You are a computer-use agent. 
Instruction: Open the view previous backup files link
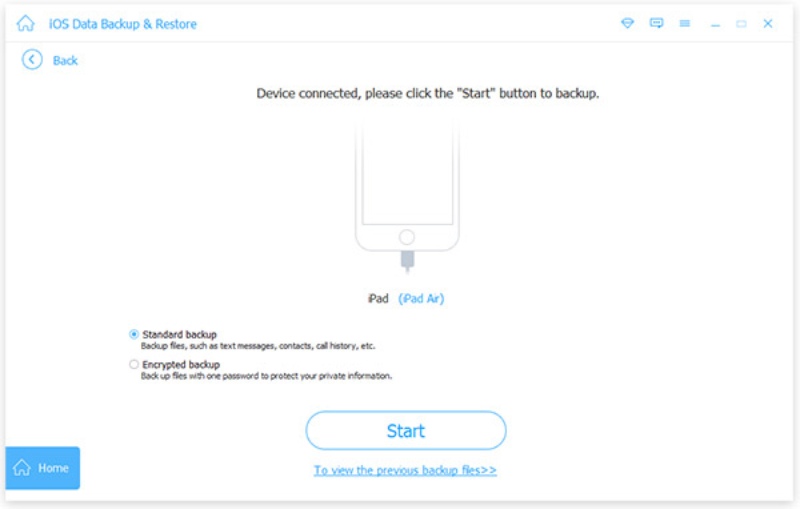pyautogui.click(x=405, y=470)
